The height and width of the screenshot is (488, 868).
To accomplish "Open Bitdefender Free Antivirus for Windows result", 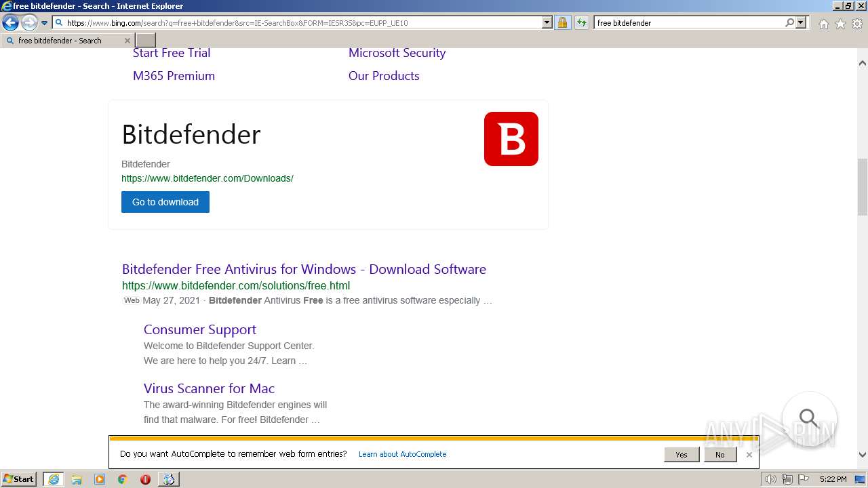I will pos(304,269).
